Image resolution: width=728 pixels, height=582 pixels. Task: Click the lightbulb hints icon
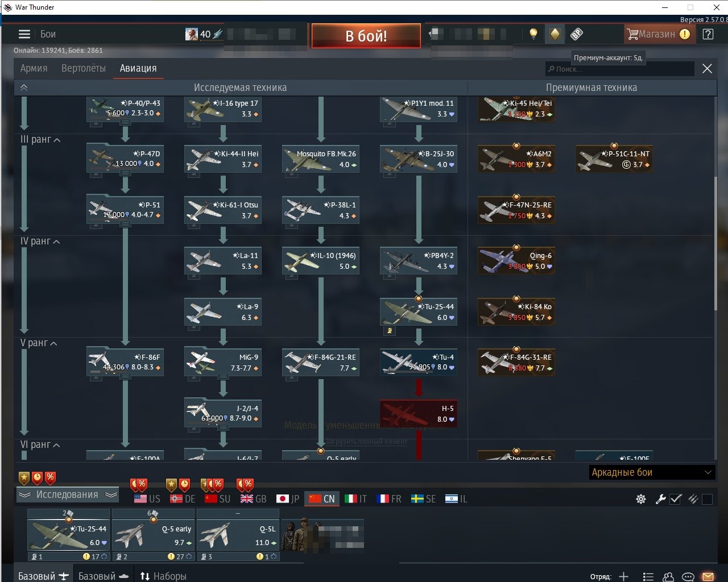pos(533,34)
